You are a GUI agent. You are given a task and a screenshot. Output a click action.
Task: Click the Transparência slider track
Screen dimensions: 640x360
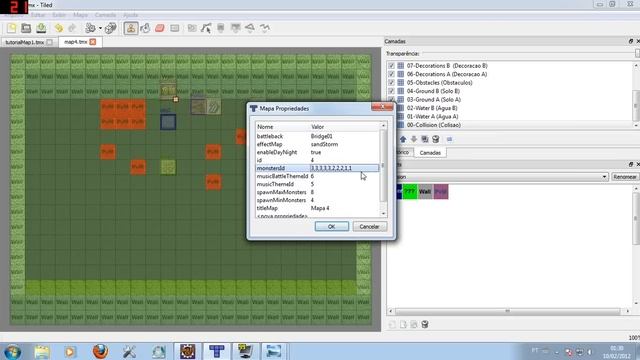click(x=528, y=53)
